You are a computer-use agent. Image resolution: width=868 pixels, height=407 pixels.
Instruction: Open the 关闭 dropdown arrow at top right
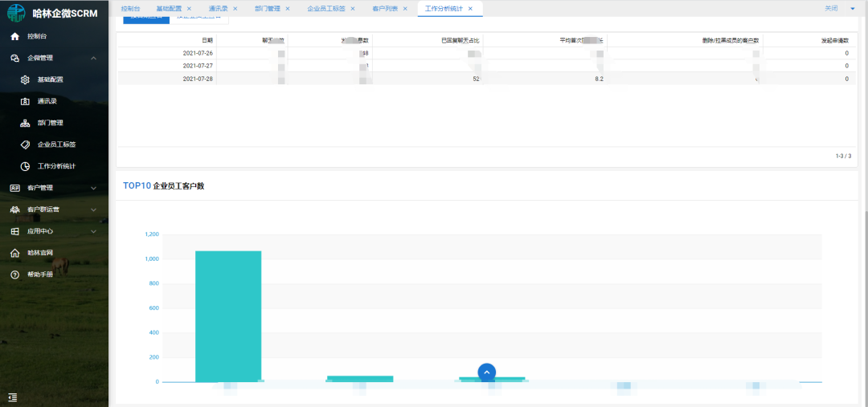(852, 8)
